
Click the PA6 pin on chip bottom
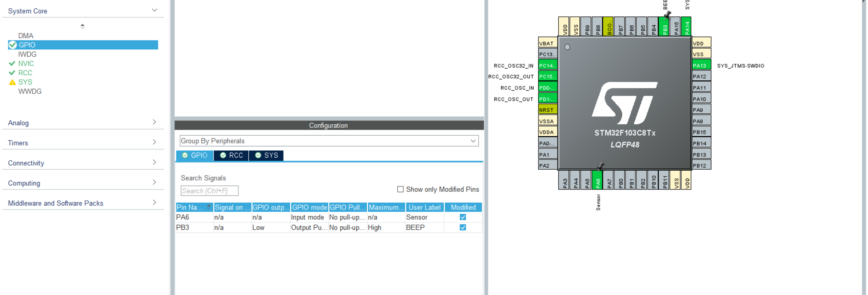(598, 180)
